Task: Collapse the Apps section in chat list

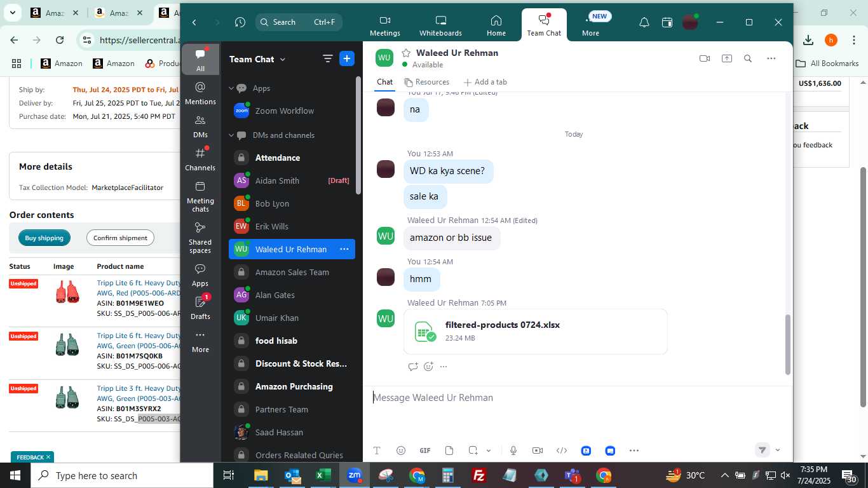Action: tap(232, 88)
